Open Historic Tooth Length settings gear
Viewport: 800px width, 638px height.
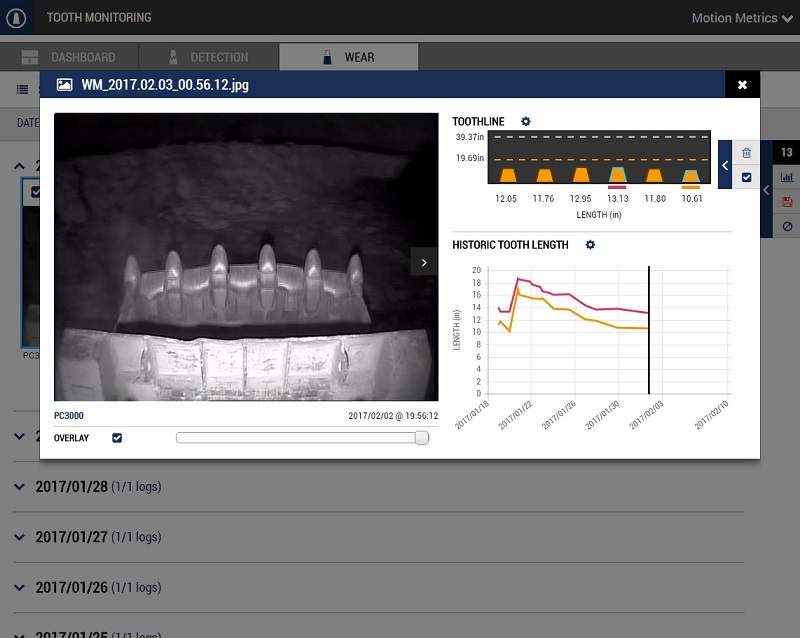click(590, 245)
